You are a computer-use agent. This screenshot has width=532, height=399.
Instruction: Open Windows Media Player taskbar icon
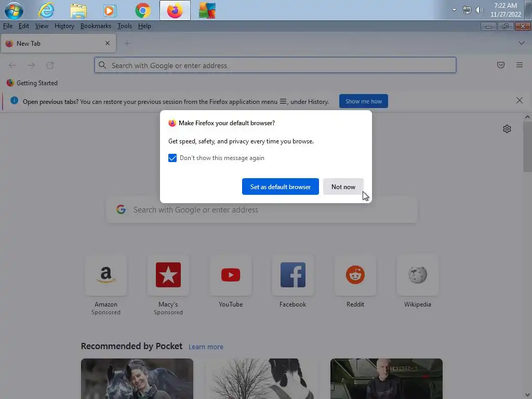point(109,10)
